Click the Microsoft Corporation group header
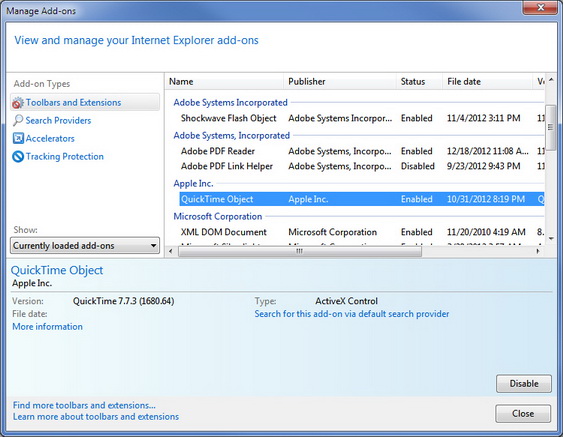This screenshot has height=437, width=563. tap(218, 217)
